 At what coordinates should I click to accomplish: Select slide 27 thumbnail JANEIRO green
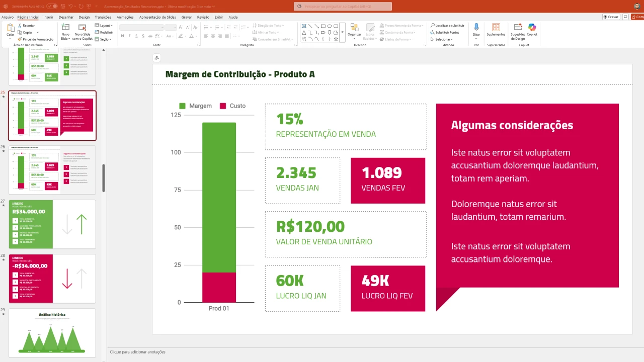(x=52, y=224)
